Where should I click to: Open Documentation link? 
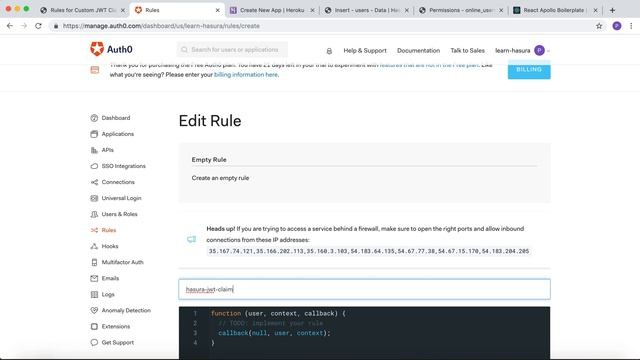tap(418, 51)
